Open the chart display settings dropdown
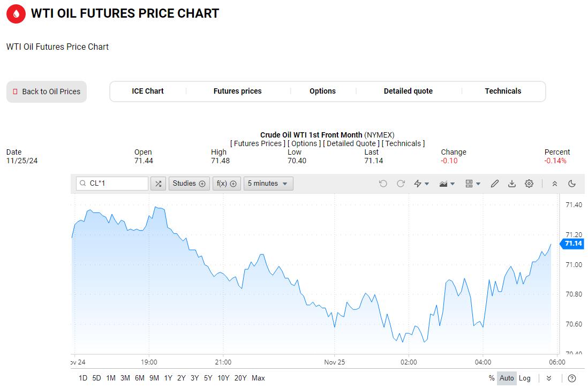588x388 pixels. coord(473,184)
